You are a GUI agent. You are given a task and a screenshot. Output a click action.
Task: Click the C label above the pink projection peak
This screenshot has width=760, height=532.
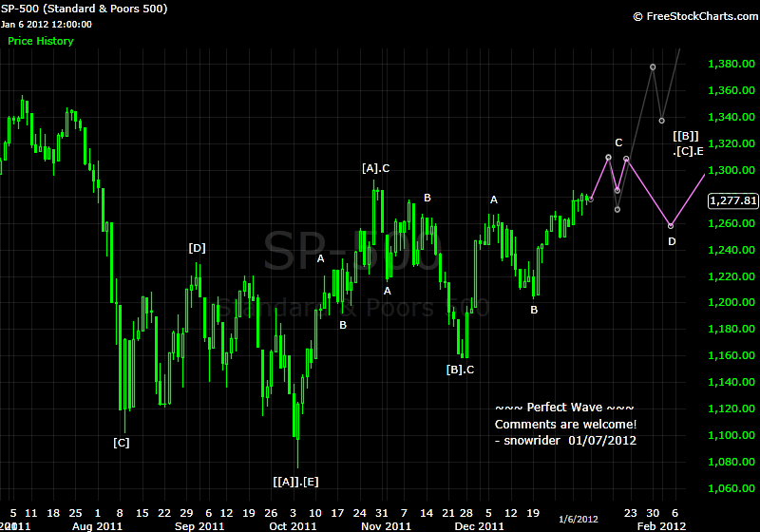click(x=618, y=142)
